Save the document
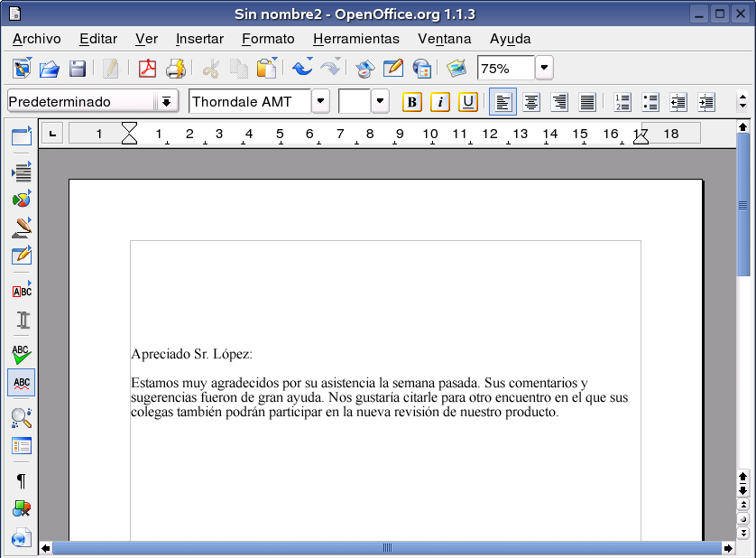The image size is (756, 558). click(78, 68)
